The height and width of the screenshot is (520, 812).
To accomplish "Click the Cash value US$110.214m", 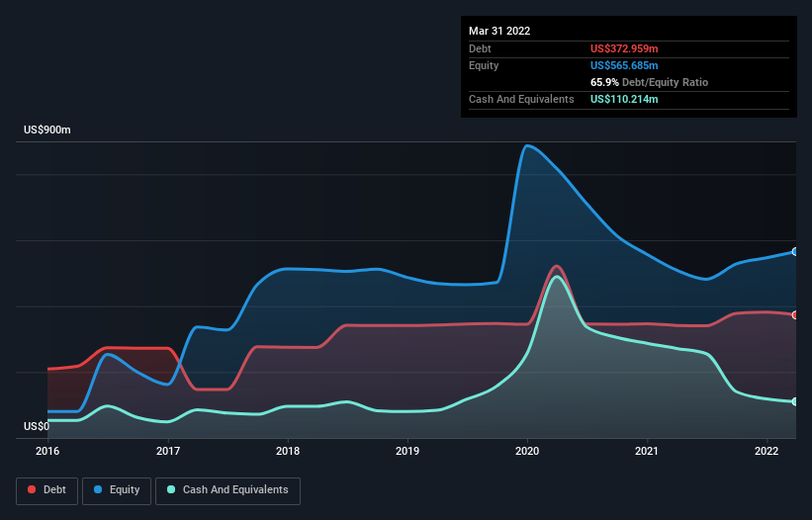I will pos(624,99).
